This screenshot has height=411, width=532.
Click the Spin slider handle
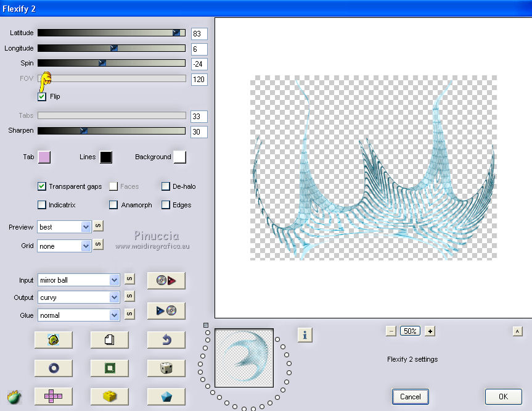[102, 63]
